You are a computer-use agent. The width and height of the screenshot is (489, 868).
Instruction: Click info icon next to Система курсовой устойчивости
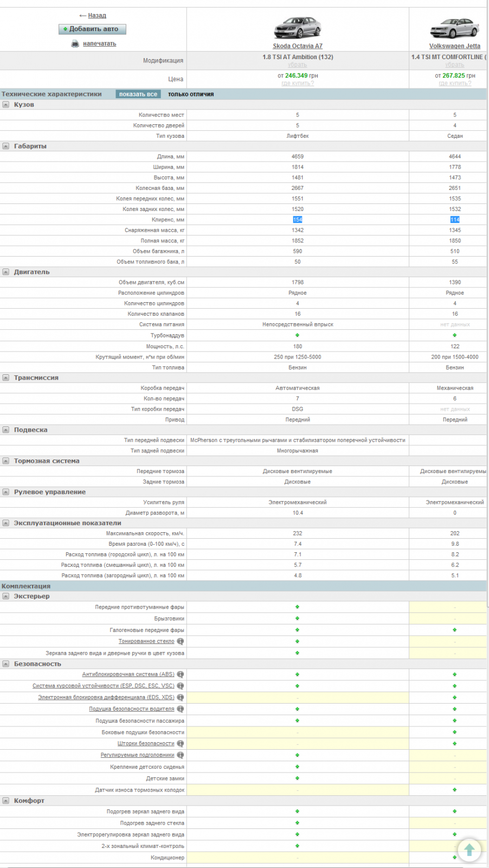(181, 686)
